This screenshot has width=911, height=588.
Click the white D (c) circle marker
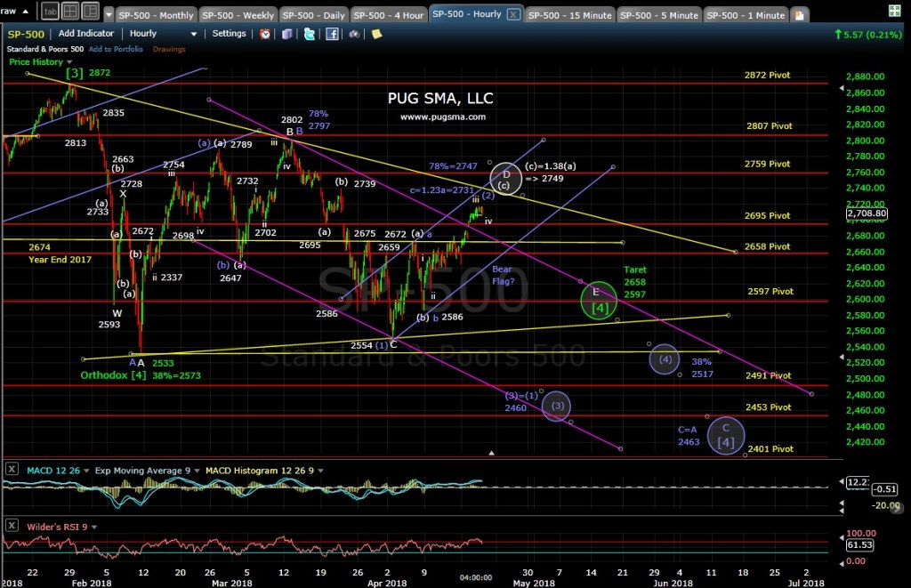(505, 179)
